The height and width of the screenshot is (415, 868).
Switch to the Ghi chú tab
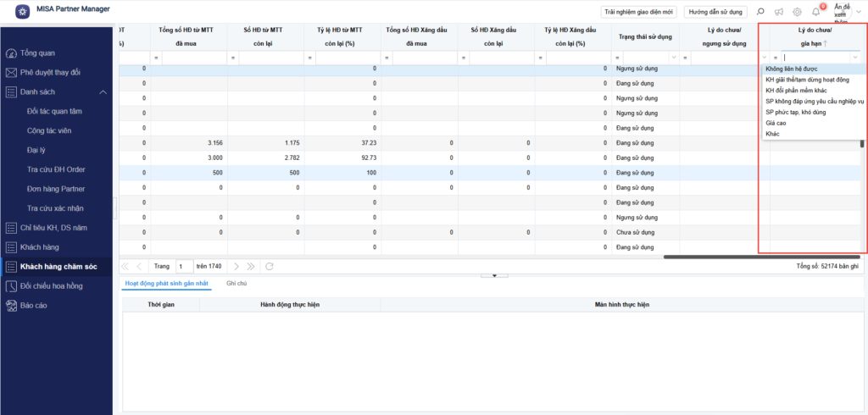click(236, 284)
